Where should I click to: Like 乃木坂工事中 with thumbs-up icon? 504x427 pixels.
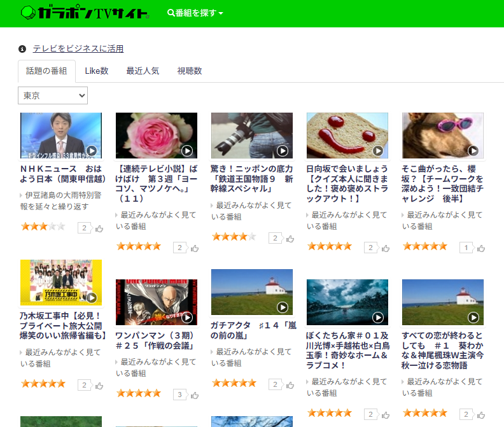pos(99,386)
